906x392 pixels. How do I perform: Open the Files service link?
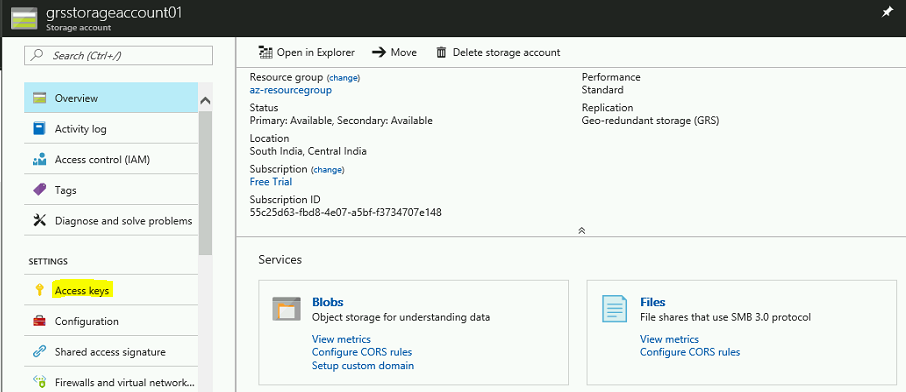click(x=652, y=302)
